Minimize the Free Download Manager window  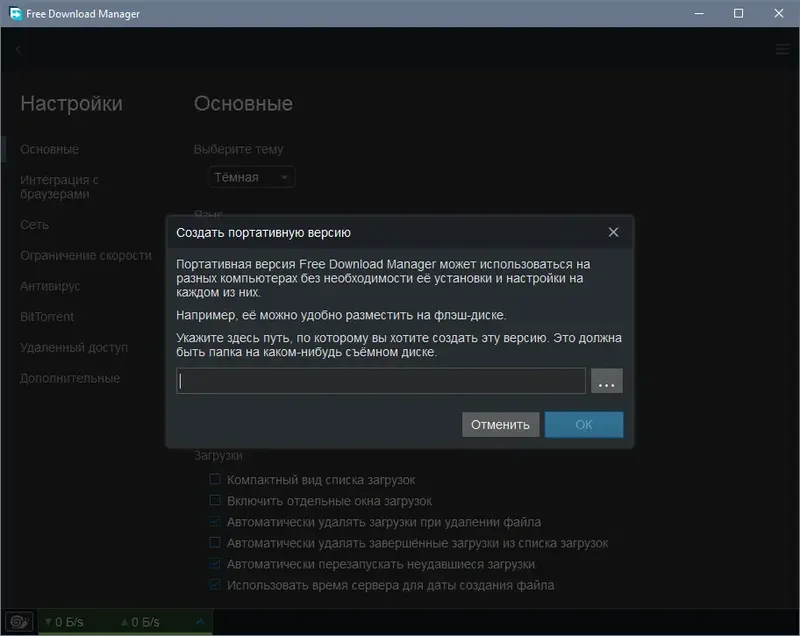click(x=699, y=13)
